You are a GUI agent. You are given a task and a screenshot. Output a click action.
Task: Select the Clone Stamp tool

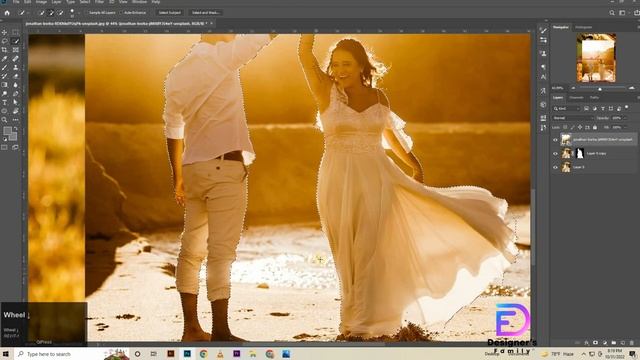(x=16, y=67)
